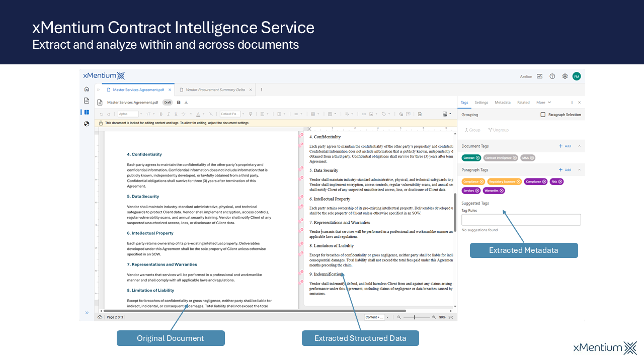Open the activity monitor icon near Axelion
This screenshot has height=362, width=644.
539,76
